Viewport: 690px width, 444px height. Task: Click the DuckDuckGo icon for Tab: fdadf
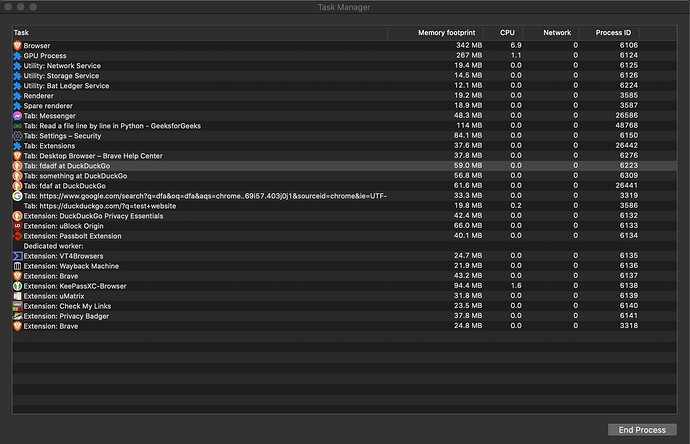click(17, 166)
